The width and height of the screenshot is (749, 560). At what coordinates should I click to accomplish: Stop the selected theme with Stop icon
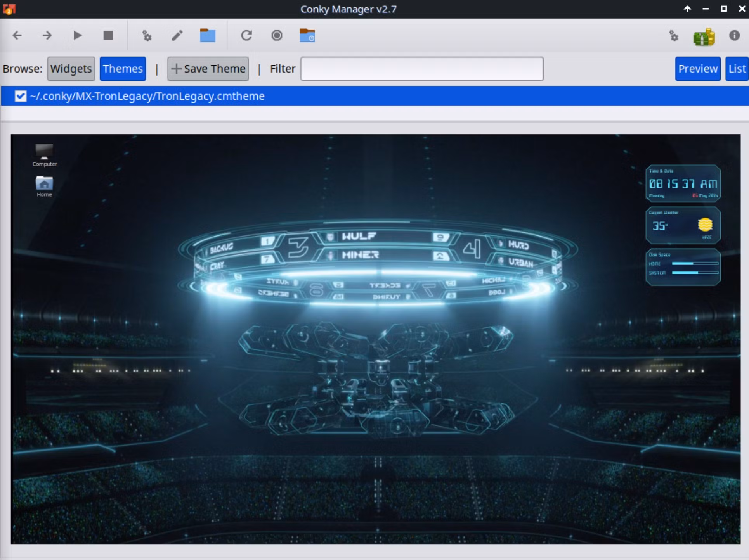(x=108, y=36)
